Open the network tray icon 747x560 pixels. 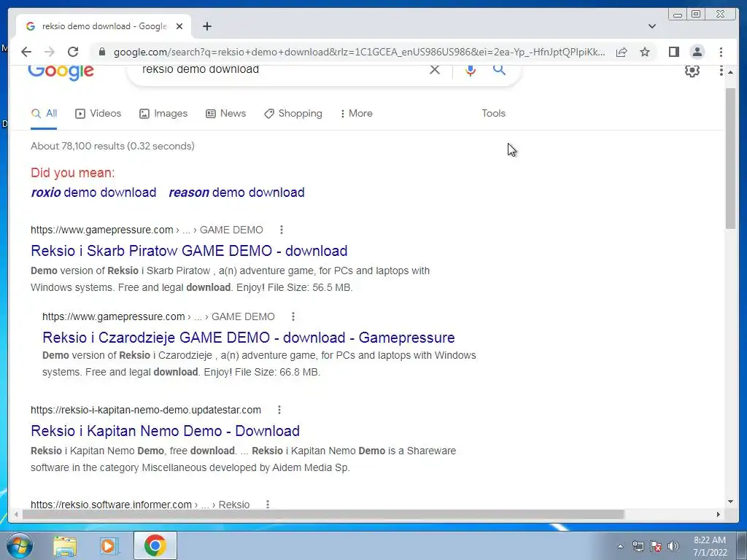(638, 546)
